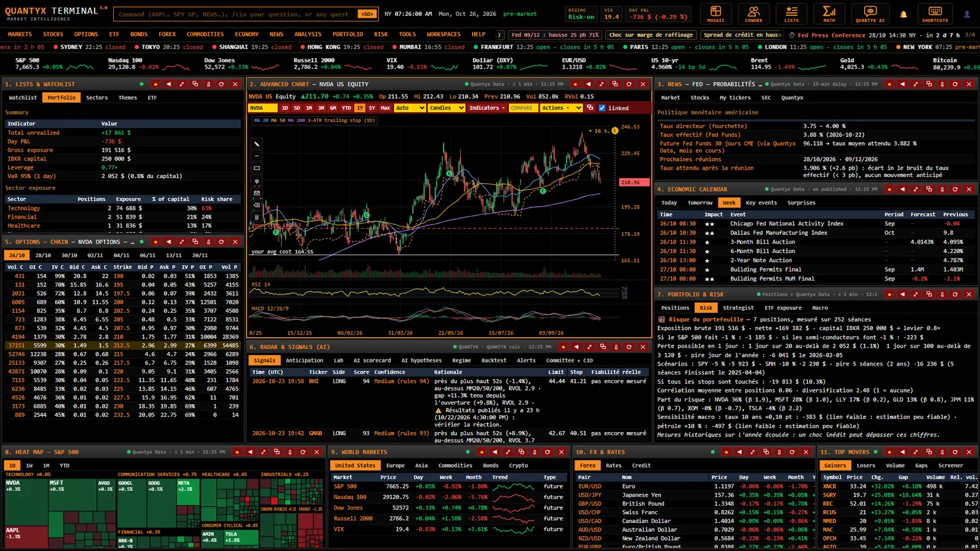Open the Candles chart type dropdown
Image resolution: width=980 pixels, height=551 pixels.
coord(446,108)
